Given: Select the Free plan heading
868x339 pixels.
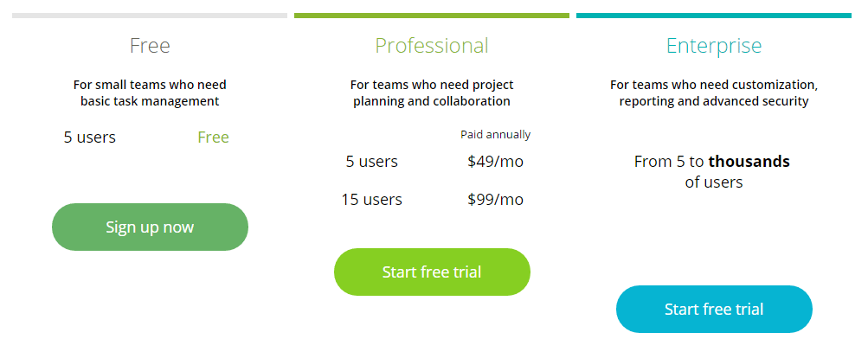Looking at the screenshot, I should pos(150,45).
